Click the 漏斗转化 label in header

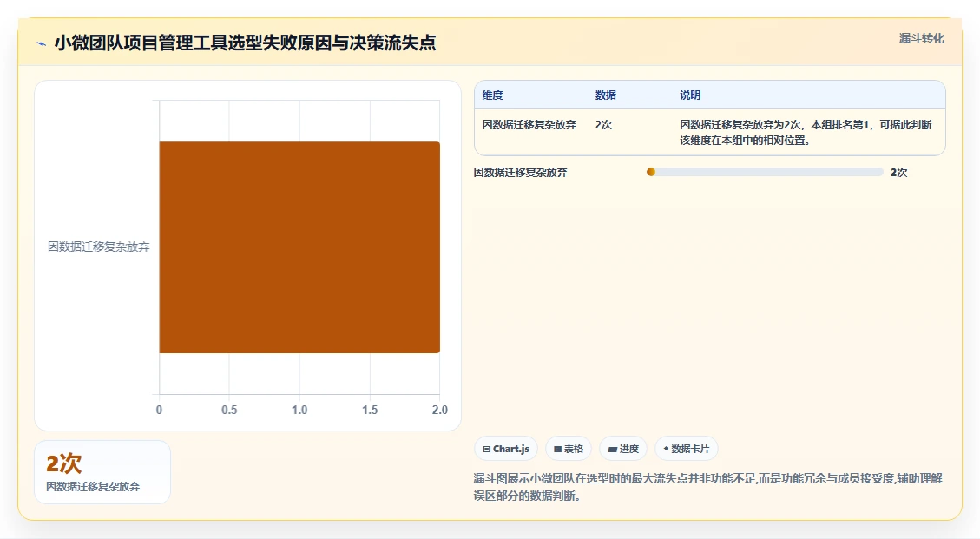point(921,39)
